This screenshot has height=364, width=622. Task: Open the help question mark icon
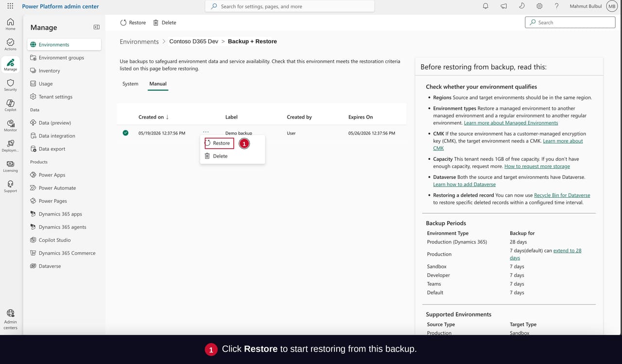point(556,6)
